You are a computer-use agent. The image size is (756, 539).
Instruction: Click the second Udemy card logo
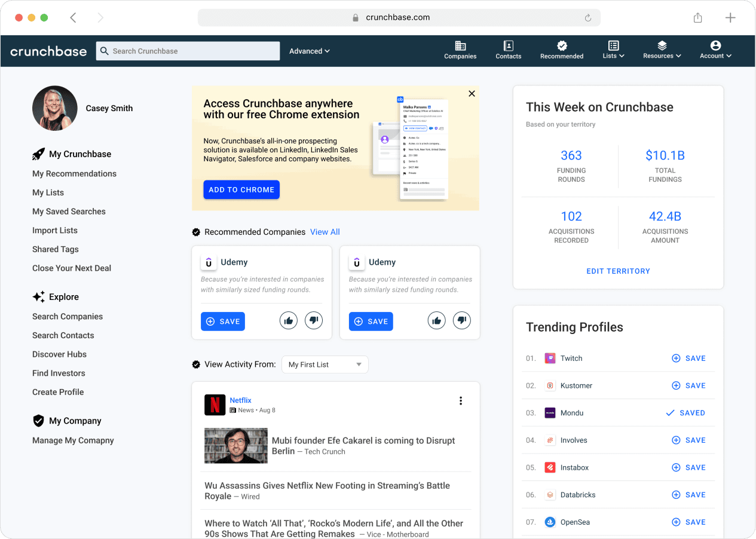click(x=357, y=262)
